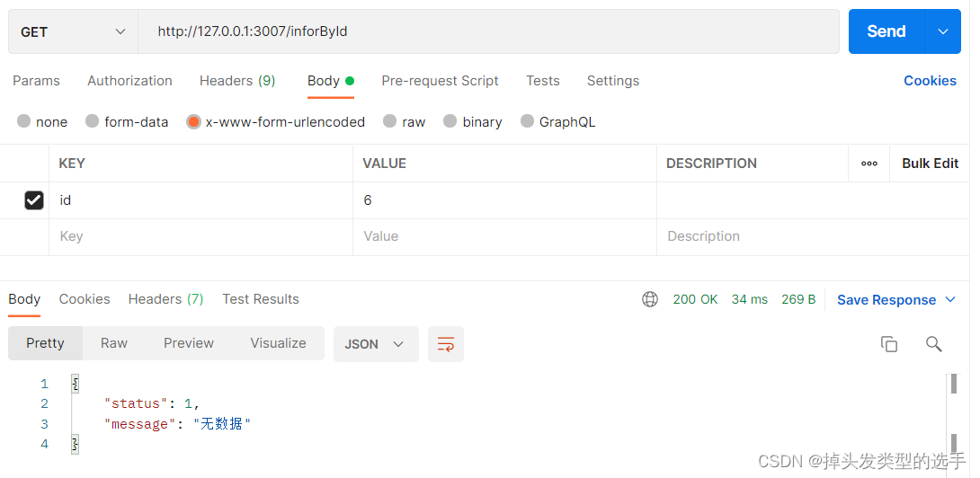Click the KEY column header
Screen dimensions: 980x478
click(72, 164)
